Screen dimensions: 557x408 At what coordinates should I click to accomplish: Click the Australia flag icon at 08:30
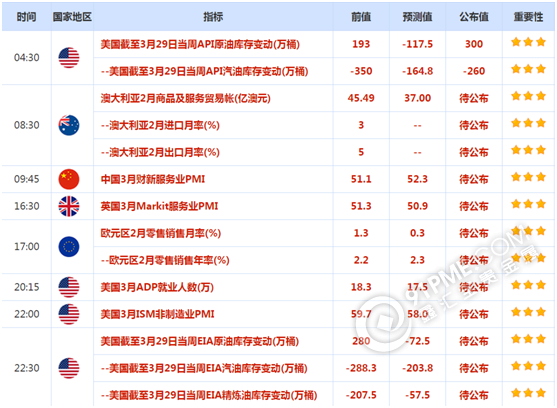[x=69, y=125]
